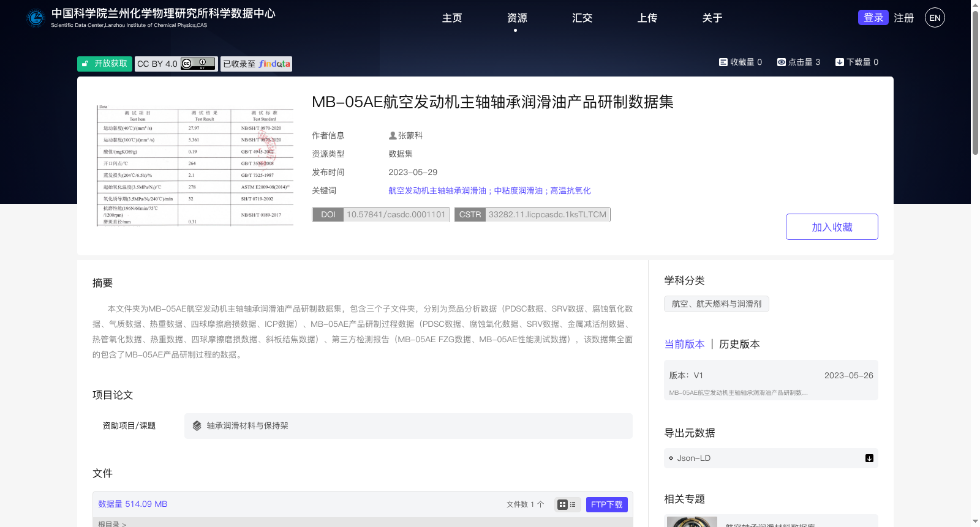Screen dimensions: 980x527
Task: Click the 数据量 514.09 MB text
Action: click(133, 504)
